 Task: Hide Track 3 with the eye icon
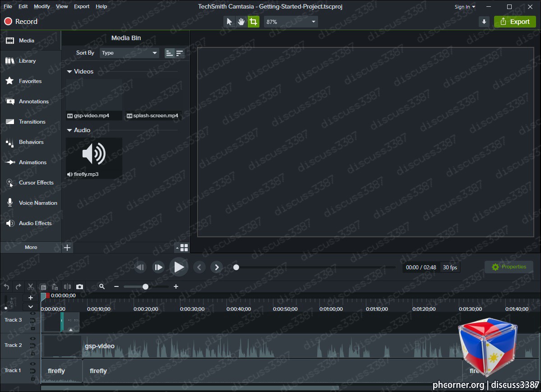tap(33, 314)
